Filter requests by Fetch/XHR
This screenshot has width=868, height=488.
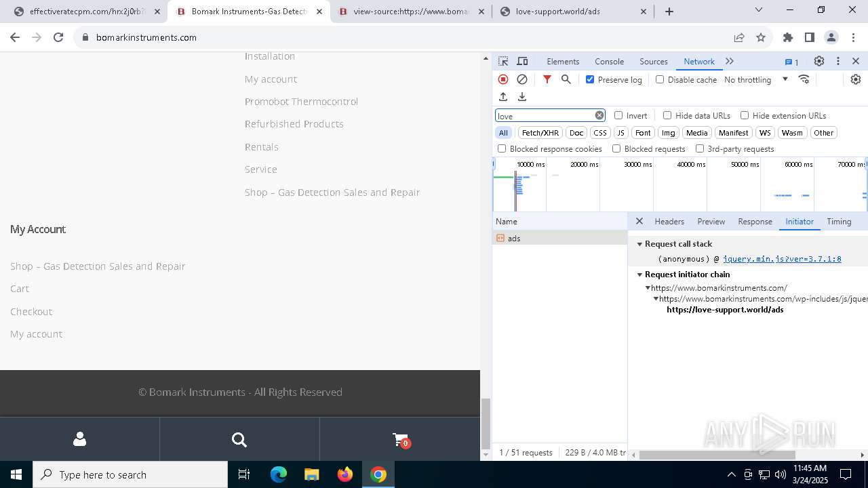pos(540,133)
